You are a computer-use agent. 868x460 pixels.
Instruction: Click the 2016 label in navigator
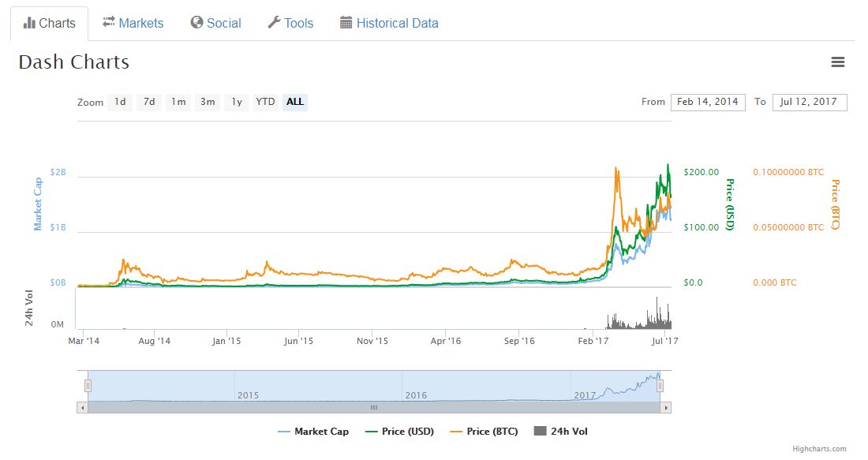pyautogui.click(x=416, y=395)
